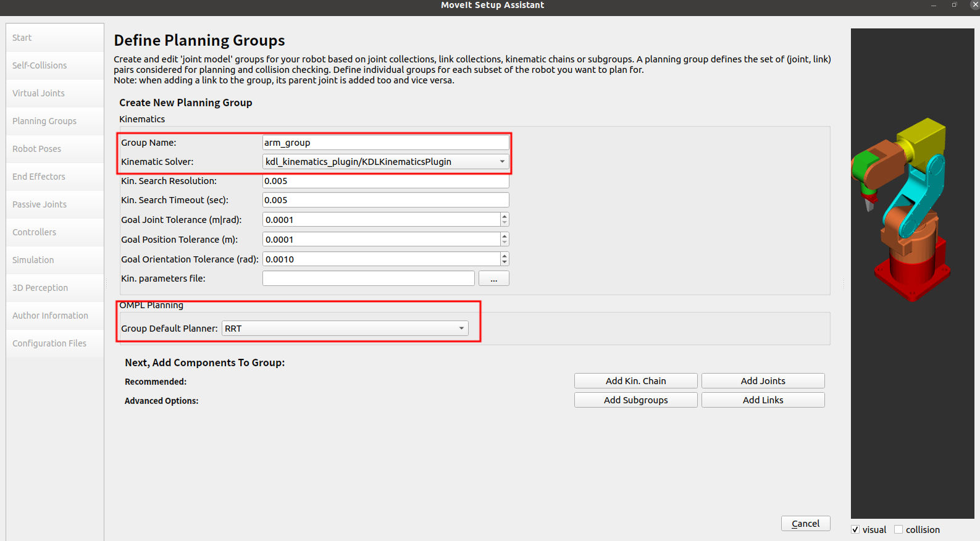The width and height of the screenshot is (980, 541).
Task: Enable the collision checkbox
Action: coord(898,530)
